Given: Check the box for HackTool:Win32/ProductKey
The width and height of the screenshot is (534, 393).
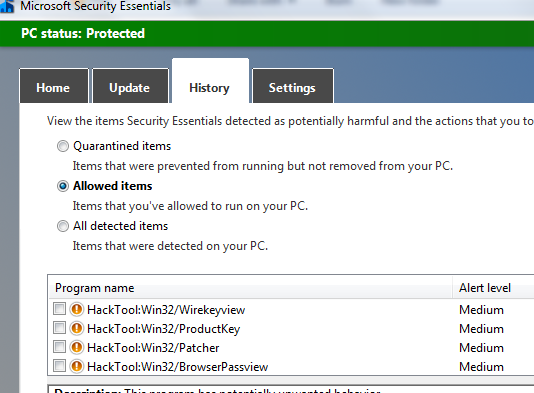Looking at the screenshot, I should [59, 328].
